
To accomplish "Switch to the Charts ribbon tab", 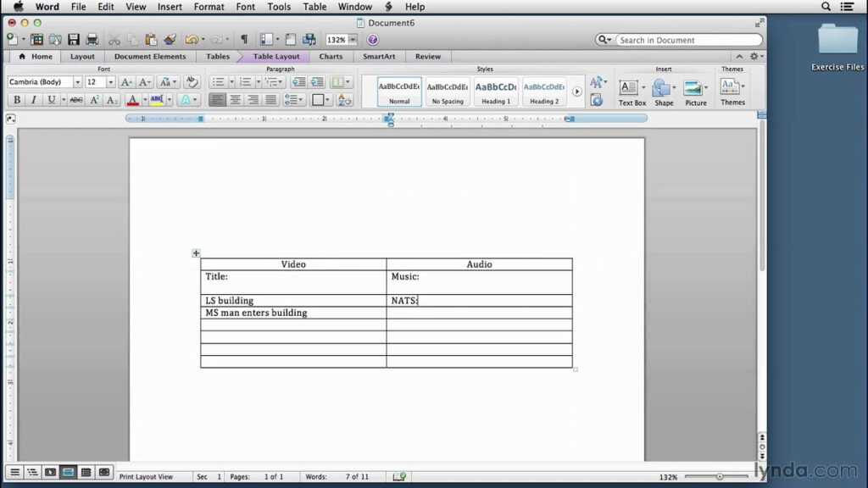I will [x=331, y=56].
